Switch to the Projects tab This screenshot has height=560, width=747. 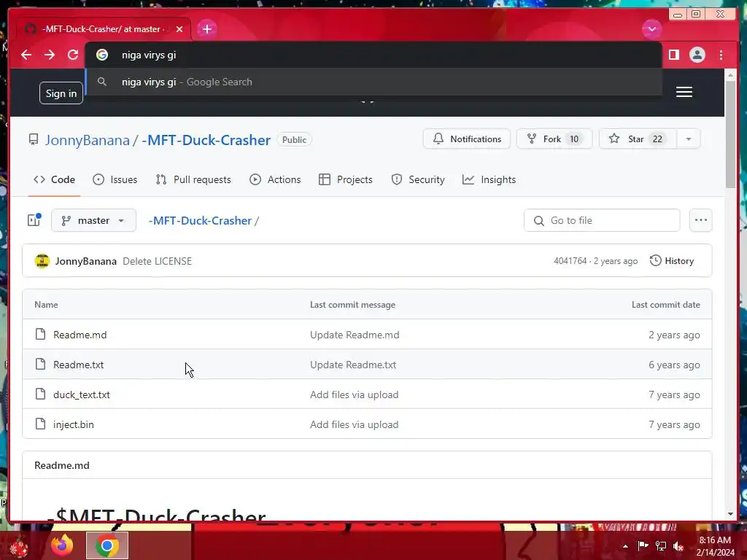click(346, 179)
